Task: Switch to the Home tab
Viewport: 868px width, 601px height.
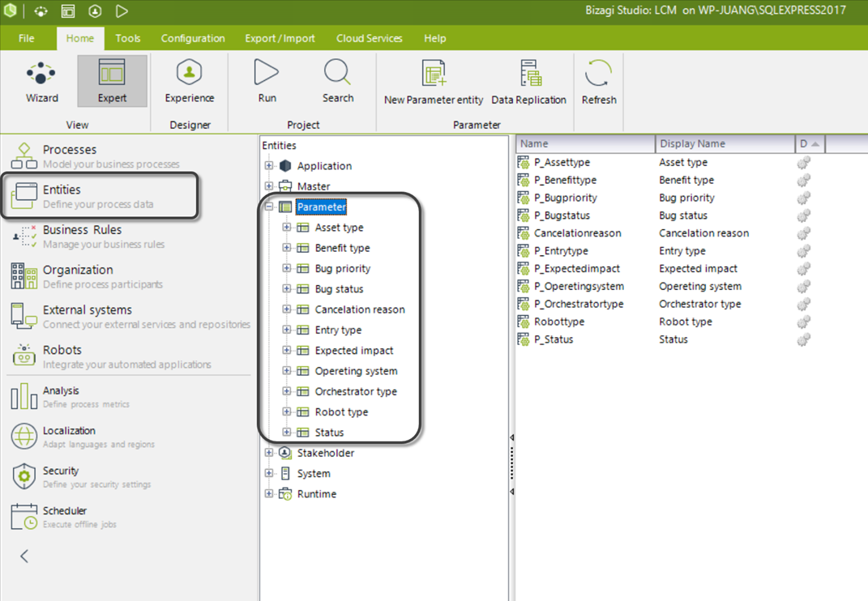Action: 80,38
